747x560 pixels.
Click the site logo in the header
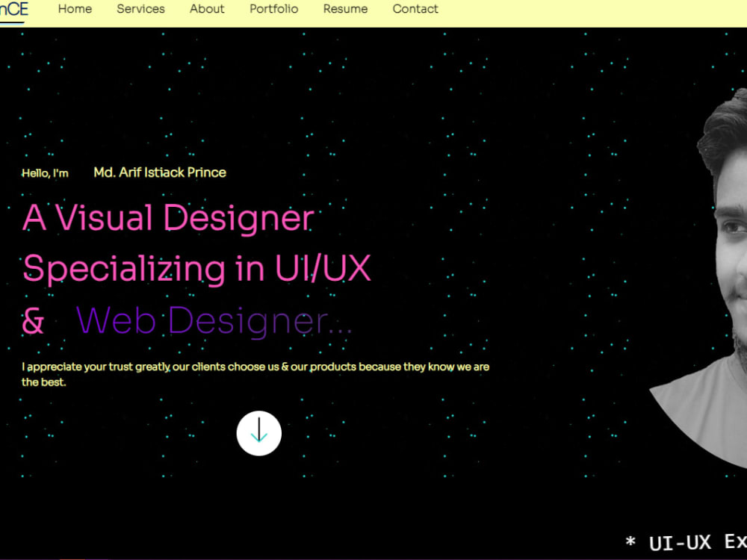pos(13,10)
